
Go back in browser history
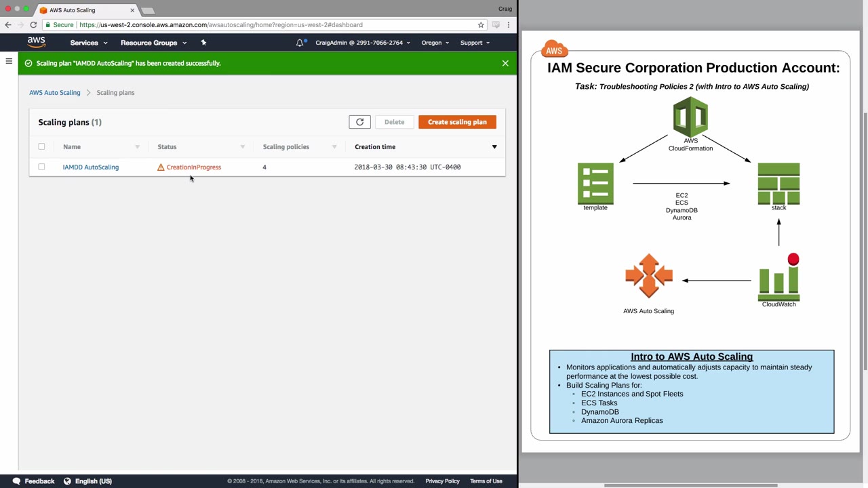(x=8, y=25)
